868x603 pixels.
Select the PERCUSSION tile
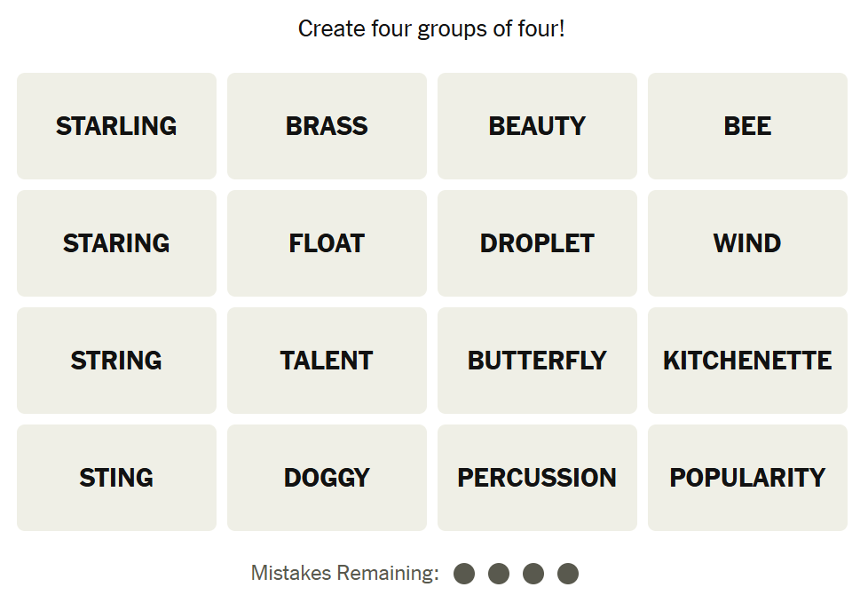coord(537,478)
